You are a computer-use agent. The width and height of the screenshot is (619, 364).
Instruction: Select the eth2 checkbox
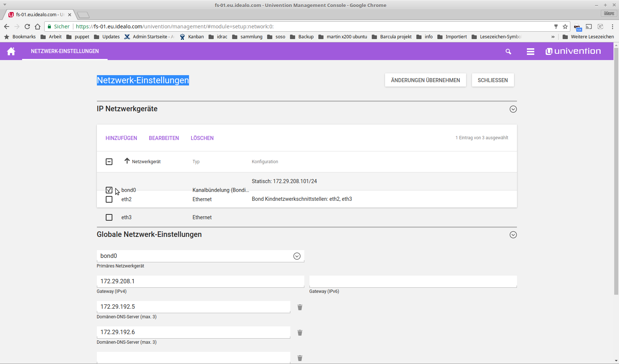click(x=109, y=199)
